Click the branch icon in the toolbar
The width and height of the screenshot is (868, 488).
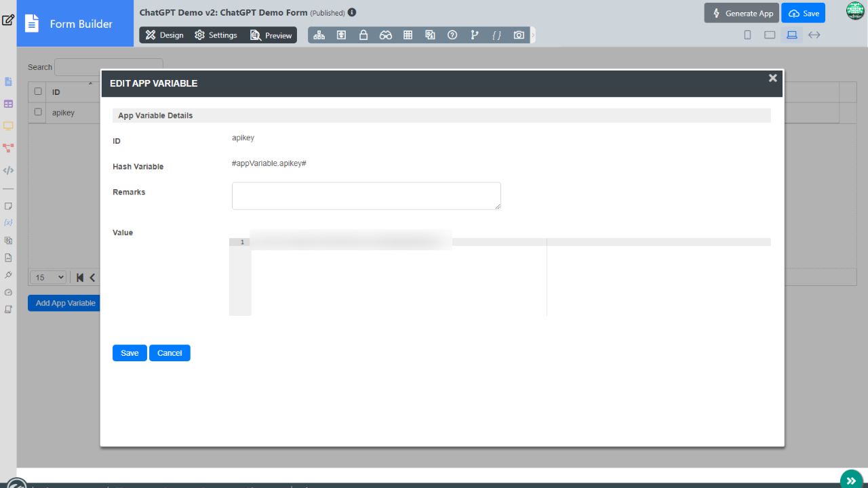coord(475,35)
